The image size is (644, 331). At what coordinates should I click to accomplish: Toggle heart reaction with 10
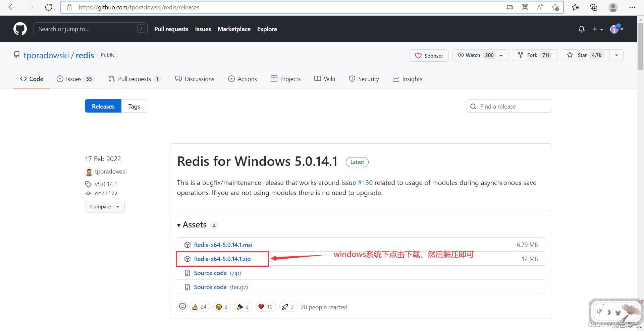pos(266,307)
